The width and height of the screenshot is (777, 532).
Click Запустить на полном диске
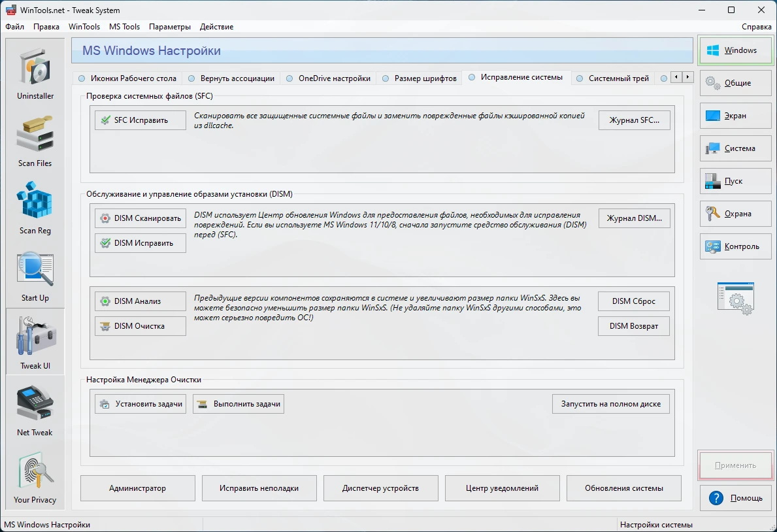[611, 404]
